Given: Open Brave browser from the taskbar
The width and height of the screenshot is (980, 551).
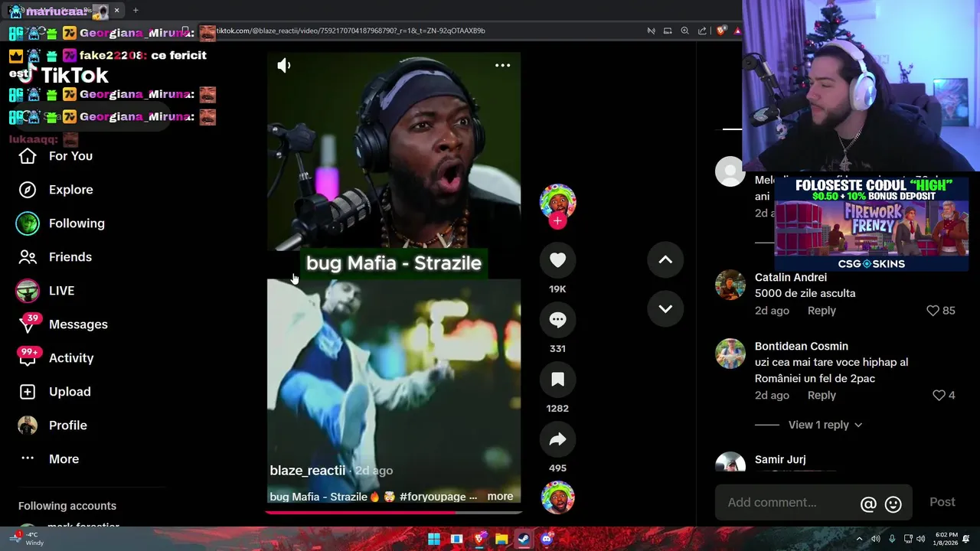Looking at the screenshot, I should [479, 540].
